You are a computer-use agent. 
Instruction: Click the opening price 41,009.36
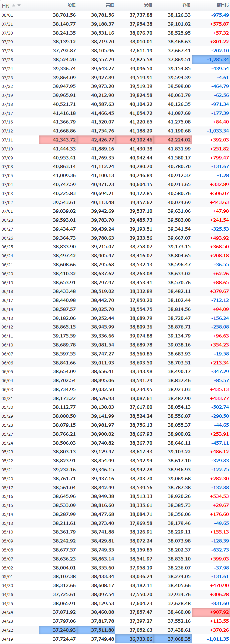[x=64, y=175]
